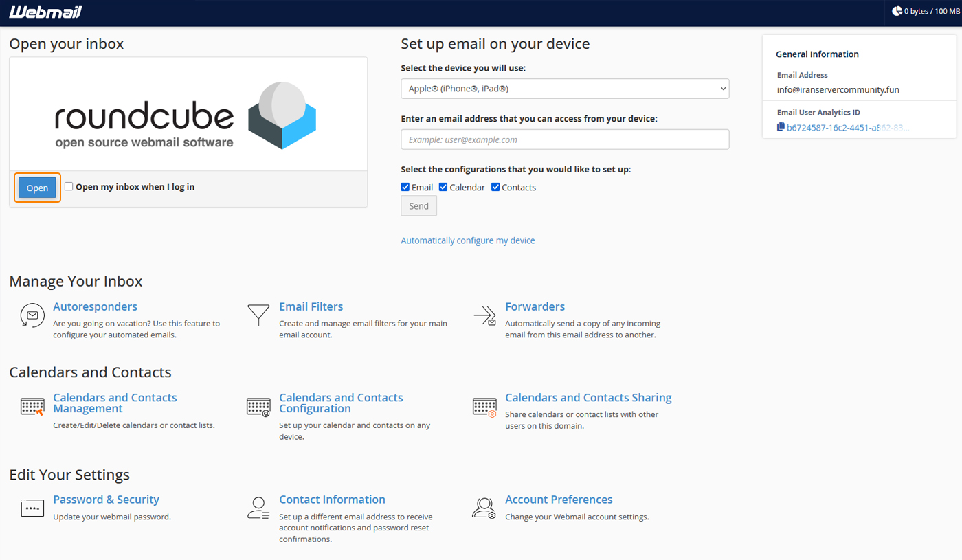The height and width of the screenshot is (560, 962).
Task: Click the Autoresponders envelope icon
Action: coord(32,316)
